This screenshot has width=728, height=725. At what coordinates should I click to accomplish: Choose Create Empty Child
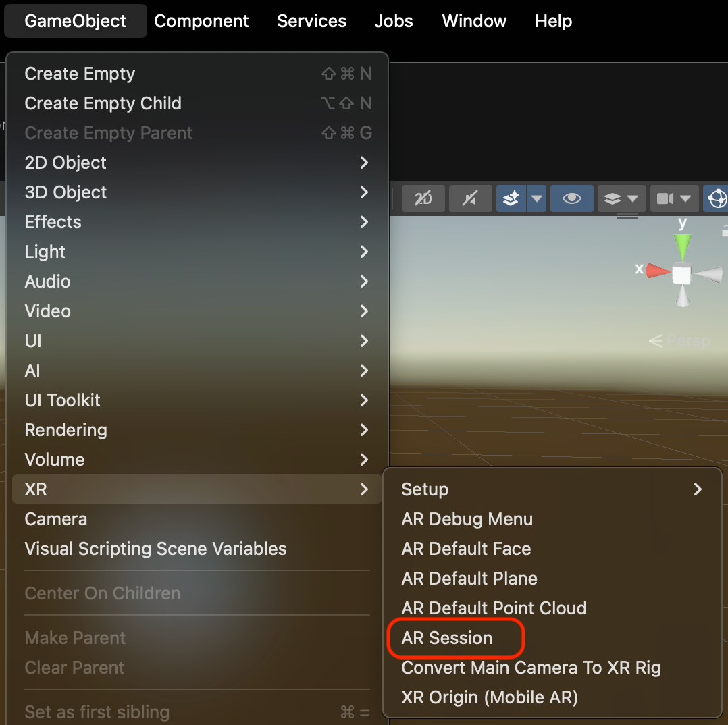[197, 103]
